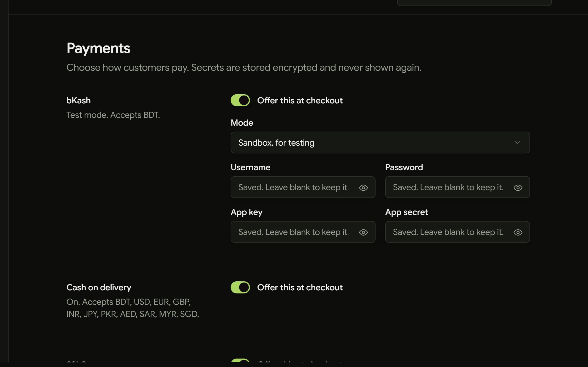Click 'Choose how customers pay' subtitle text
The image size is (588, 367).
pos(244,68)
